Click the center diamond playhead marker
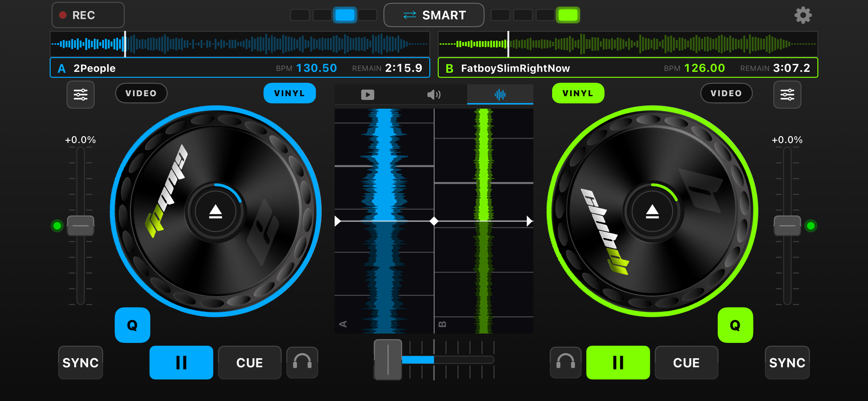868x401 pixels. [x=434, y=221]
